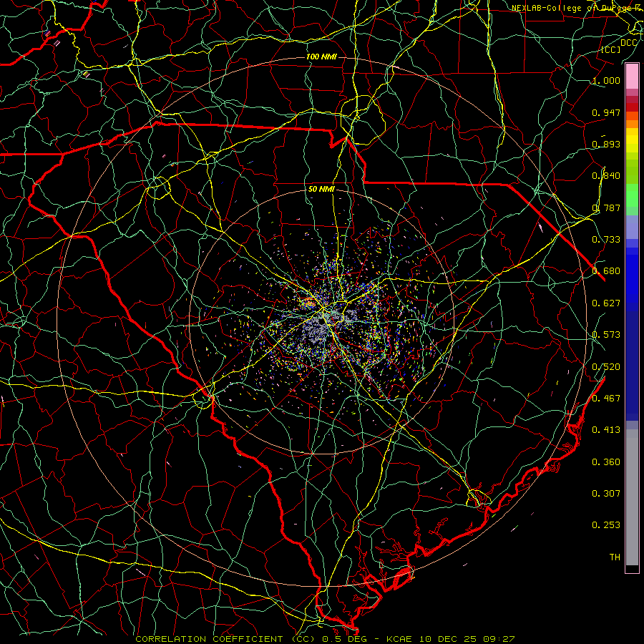Click the orange-pink echo blob northwest of radar center

308,303
